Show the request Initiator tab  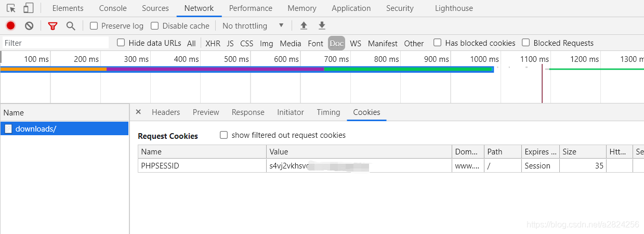pos(291,112)
